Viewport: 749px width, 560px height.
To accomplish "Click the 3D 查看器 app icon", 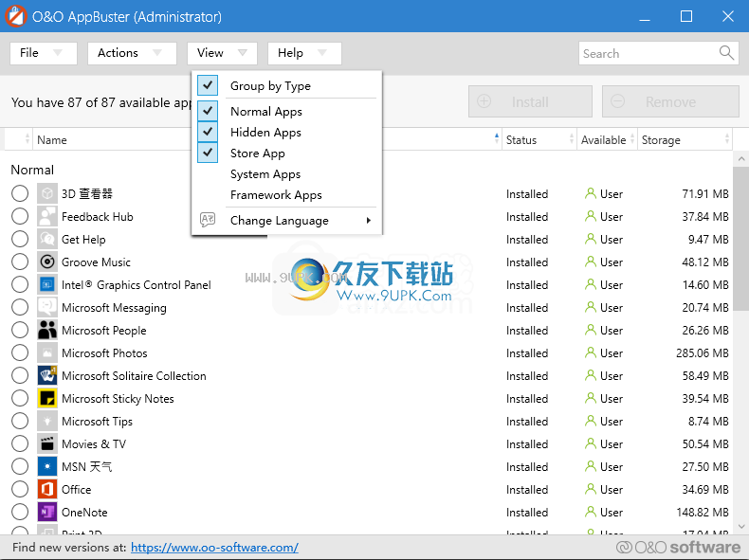I will click(x=47, y=193).
